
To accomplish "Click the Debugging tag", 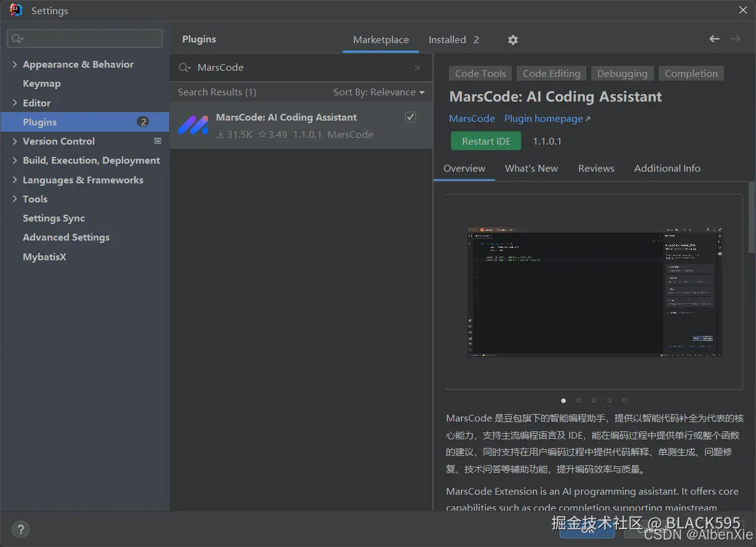I will click(x=622, y=74).
